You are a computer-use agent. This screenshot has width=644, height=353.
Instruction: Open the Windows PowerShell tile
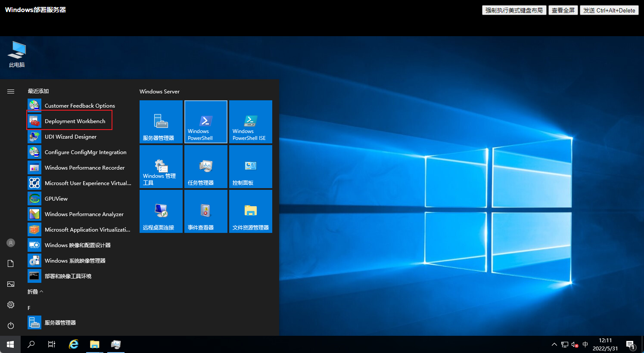(x=206, y=122)
